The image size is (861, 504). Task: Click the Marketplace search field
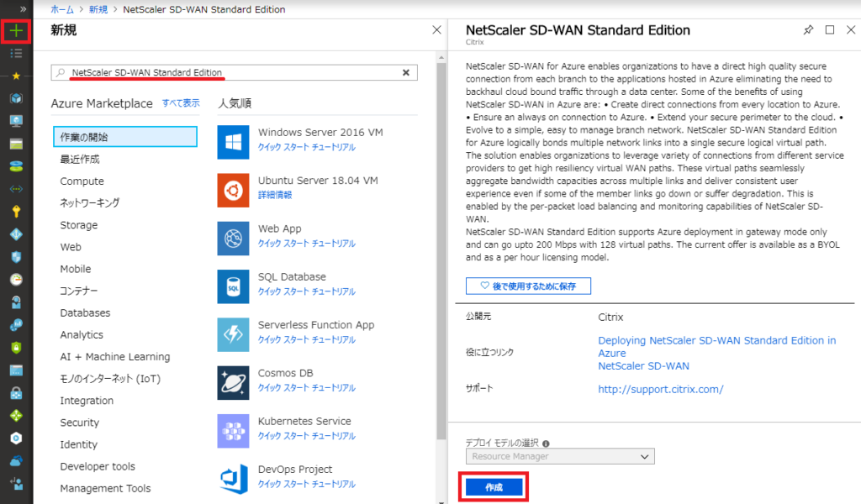[234, 72]
